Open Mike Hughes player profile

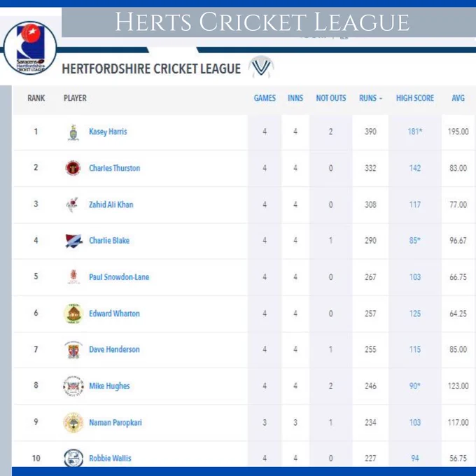(x=109, y=386)
